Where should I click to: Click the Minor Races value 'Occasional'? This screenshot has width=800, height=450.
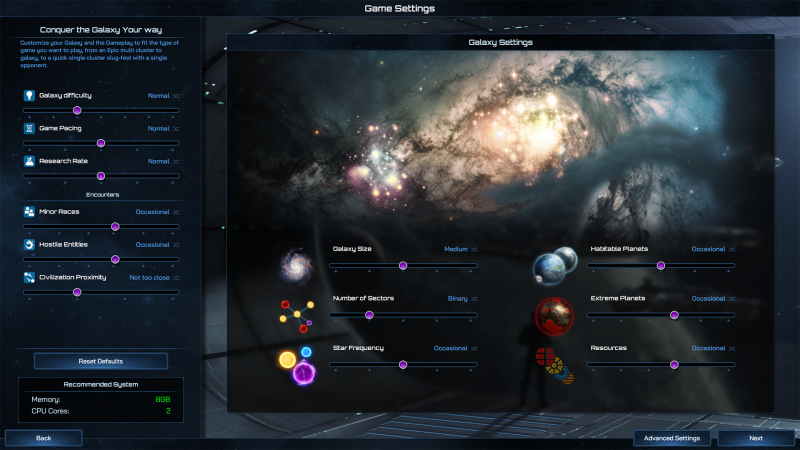coord(152,212)
